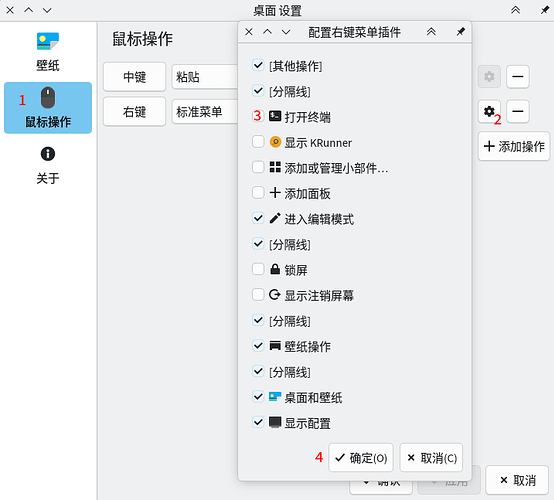Enable the 锁屏 checkbox

pos(258,269)
